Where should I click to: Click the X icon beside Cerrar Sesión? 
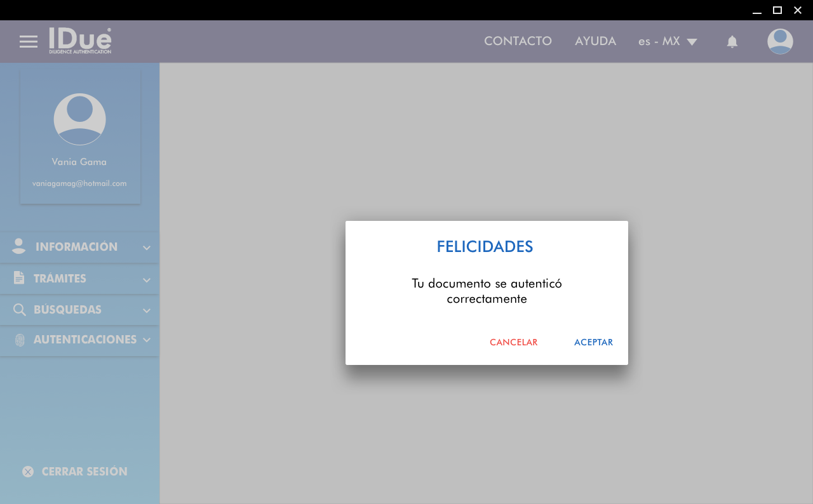[x=28, y=472]
